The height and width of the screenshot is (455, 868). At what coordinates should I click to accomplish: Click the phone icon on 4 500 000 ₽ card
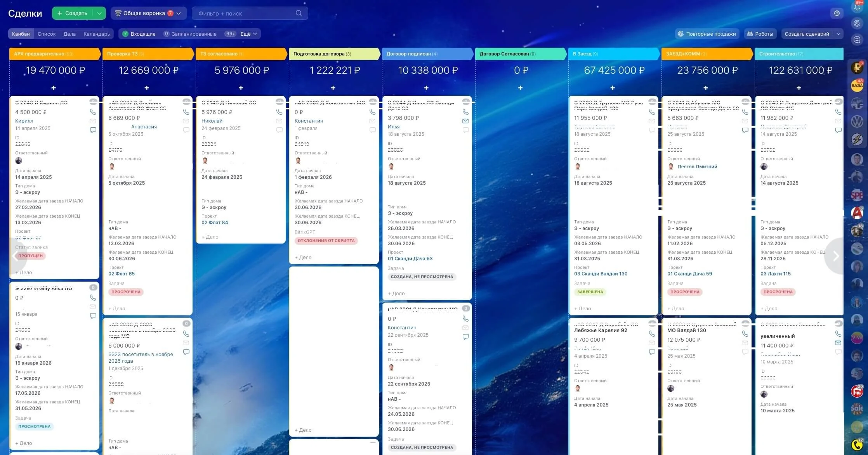(x=93, y=112)
